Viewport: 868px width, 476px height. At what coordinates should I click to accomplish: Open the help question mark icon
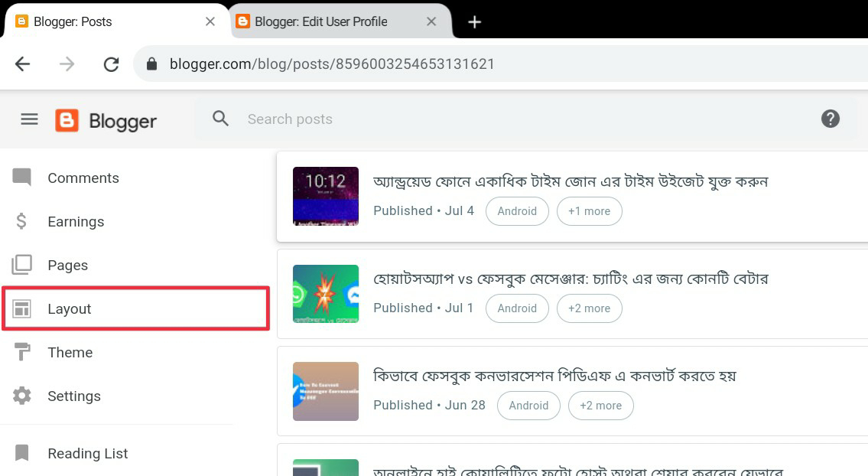click(830, 119)
